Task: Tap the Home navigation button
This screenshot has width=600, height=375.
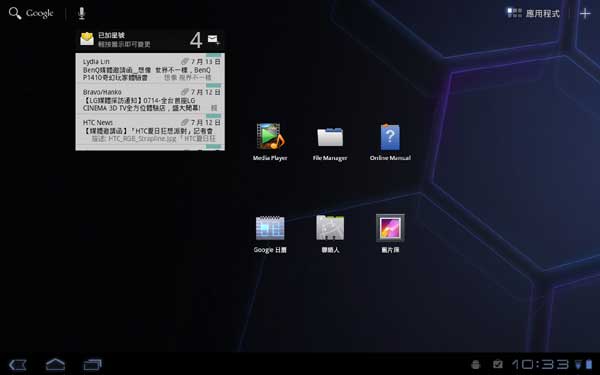Action: [55, 364]
